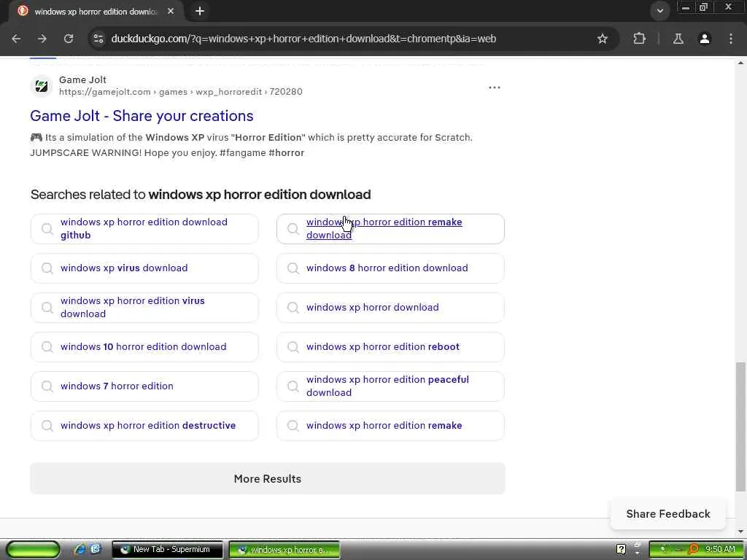Click the magnifier icon in system tray

(x=693, y=550)
